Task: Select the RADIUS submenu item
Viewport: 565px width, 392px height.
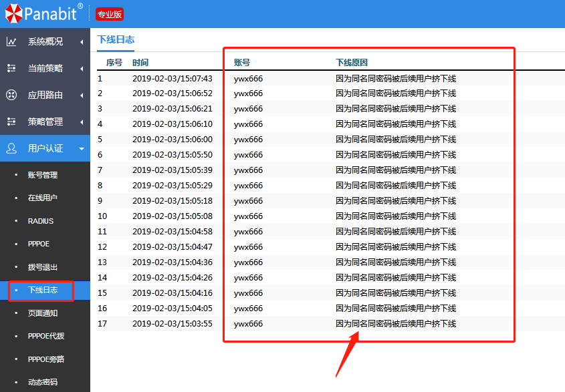Action: pyautogui.click(x=41, y=221)
